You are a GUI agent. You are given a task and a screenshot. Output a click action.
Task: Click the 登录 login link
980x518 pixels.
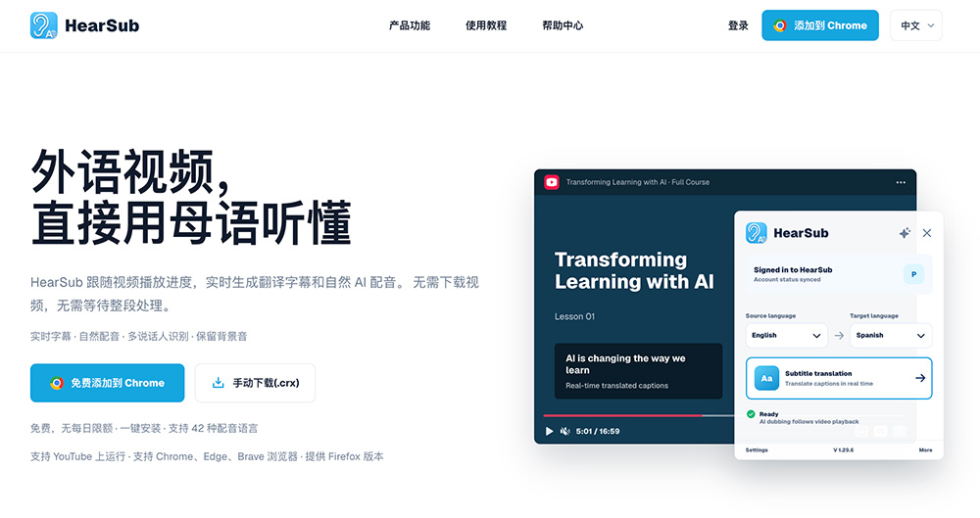click(738, 25)
